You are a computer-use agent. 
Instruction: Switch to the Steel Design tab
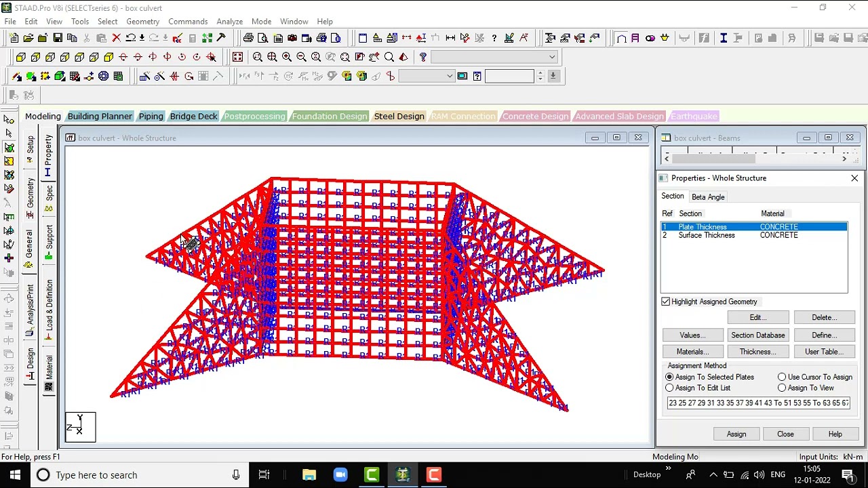[399, 116]
